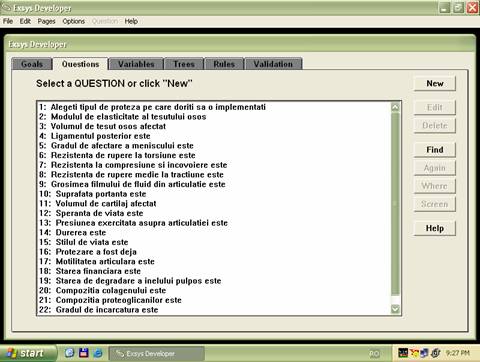The width and height of the screenshot is (480, 362).
Task: Click the scroll up arrow of question list
Action: coord(395,107)
